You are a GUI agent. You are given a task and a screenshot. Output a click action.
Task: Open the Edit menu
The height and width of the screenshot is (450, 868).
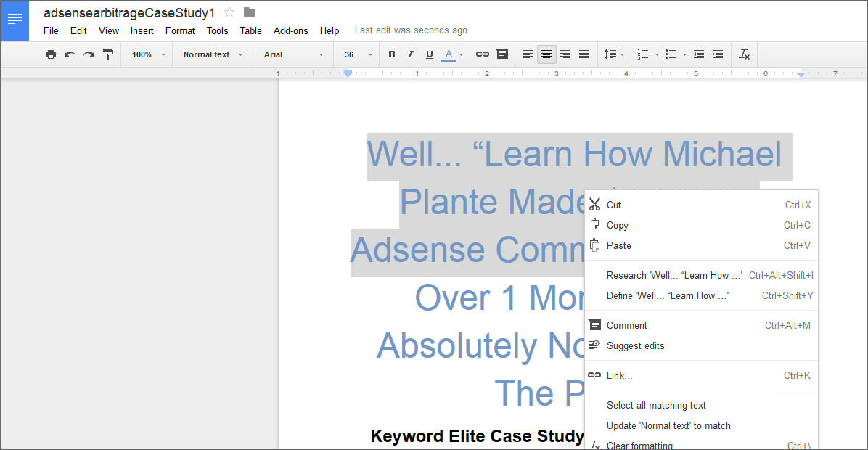[x=78, y=30]
